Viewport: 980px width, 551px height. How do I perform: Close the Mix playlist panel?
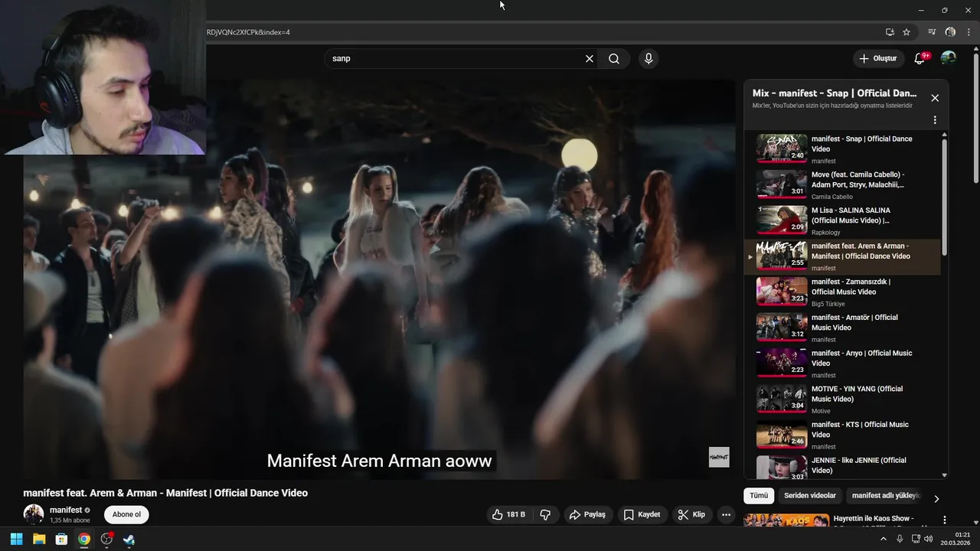pyautogui.click(x=935, y=98)
